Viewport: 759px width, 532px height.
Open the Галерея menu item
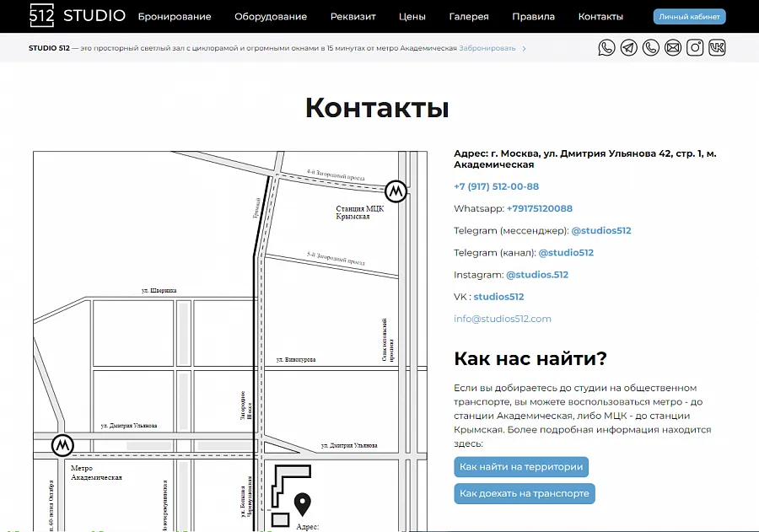[469, 17]
